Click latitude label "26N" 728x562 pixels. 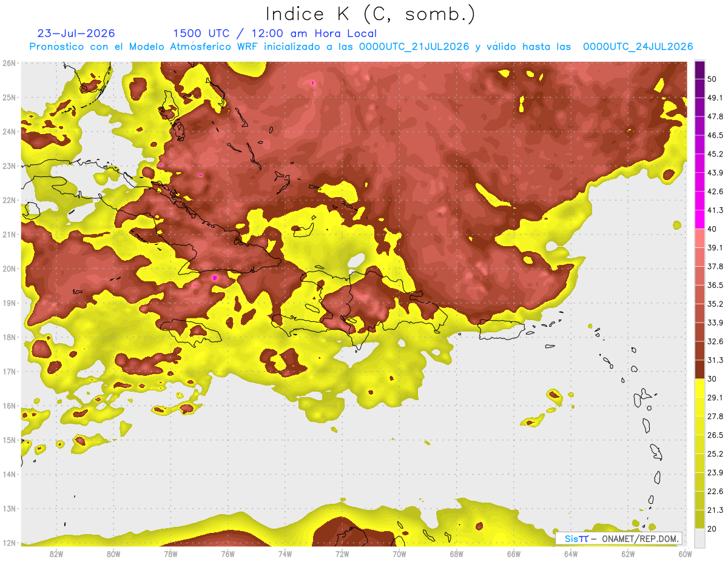coord(9,62)
